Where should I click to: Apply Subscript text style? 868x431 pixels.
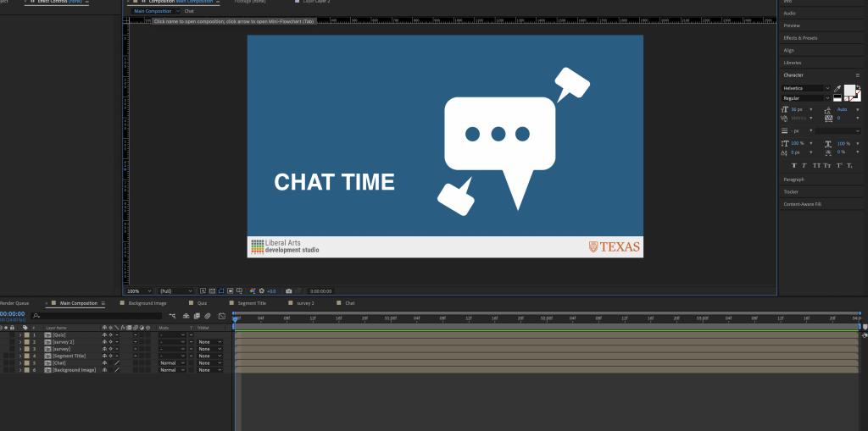pos(849,165)
